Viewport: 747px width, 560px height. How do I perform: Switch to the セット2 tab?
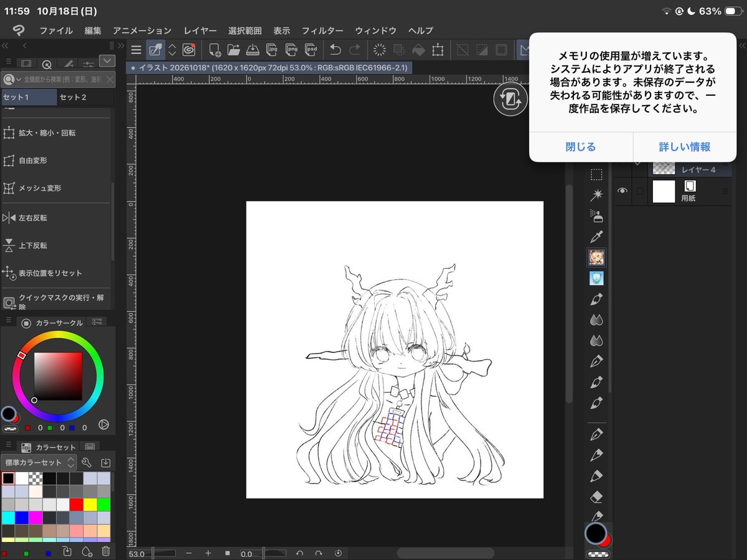[86, 97]
